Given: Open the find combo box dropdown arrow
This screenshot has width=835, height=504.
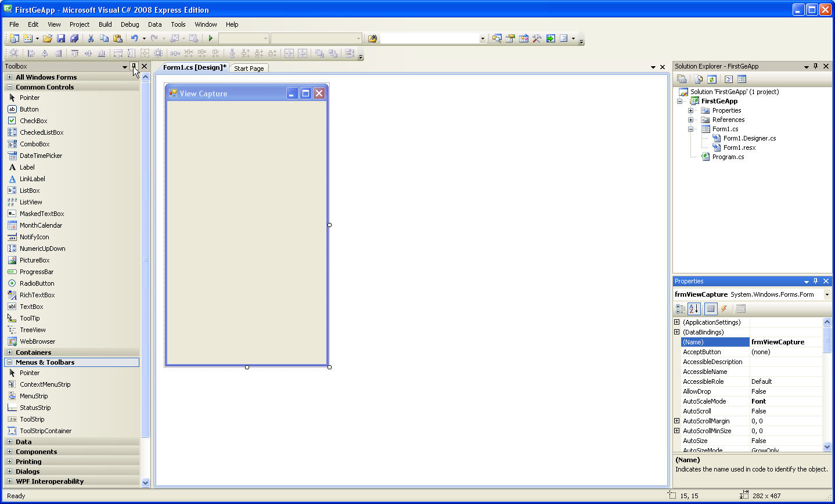Looking at the screenshot, I should (483, 38).
